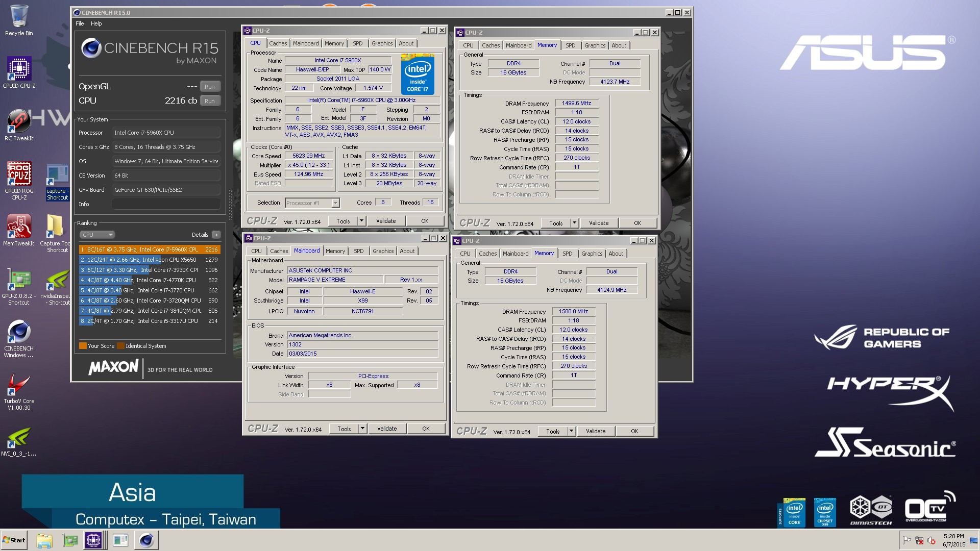Open the Recycle Bin desktop icon
Viewport: 980px width, 551px height.
(x=19, y=20)
